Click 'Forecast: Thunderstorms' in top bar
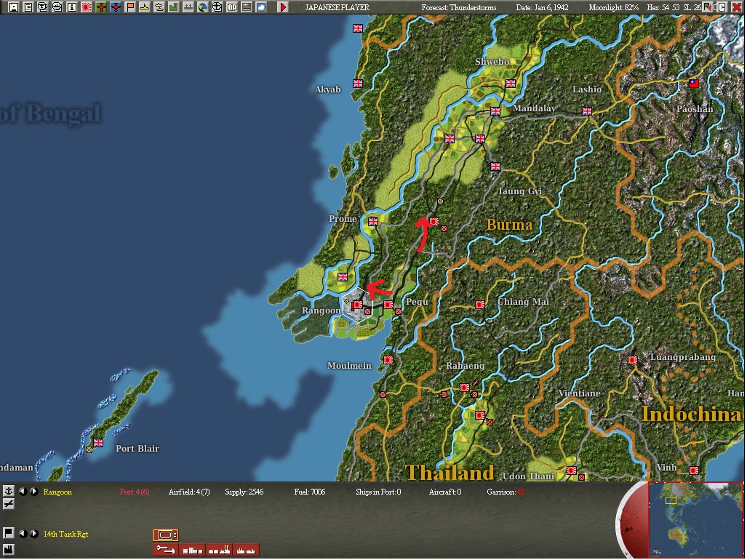The image size is (747, 560). tap(459, 7)
